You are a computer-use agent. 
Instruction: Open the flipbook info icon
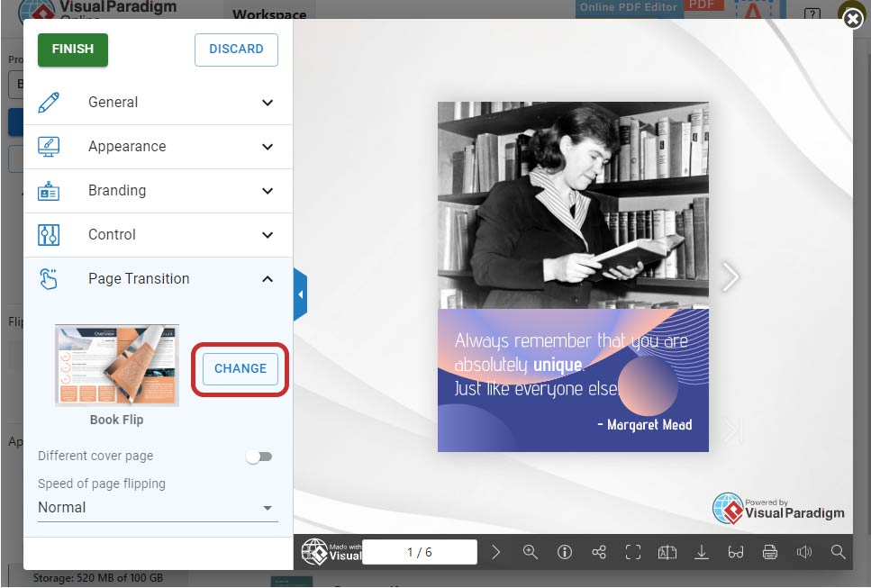[x=565, y=552]
